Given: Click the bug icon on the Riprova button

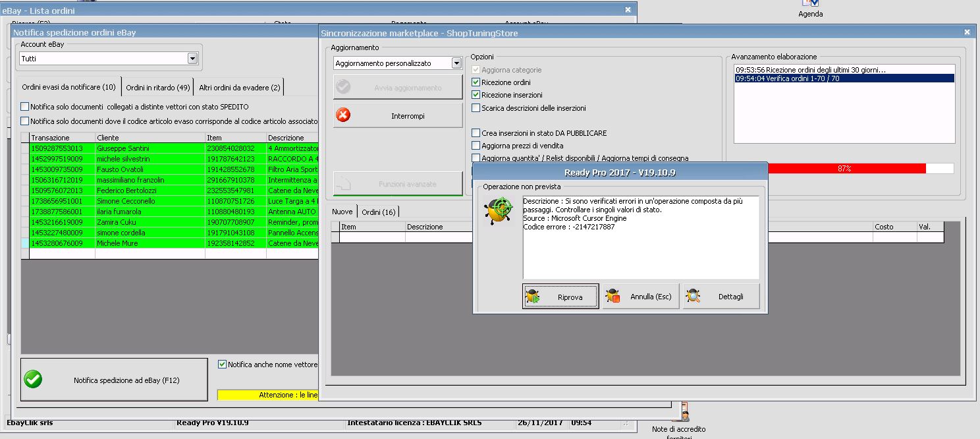Looking at the screenshot, I should (532, 297).
